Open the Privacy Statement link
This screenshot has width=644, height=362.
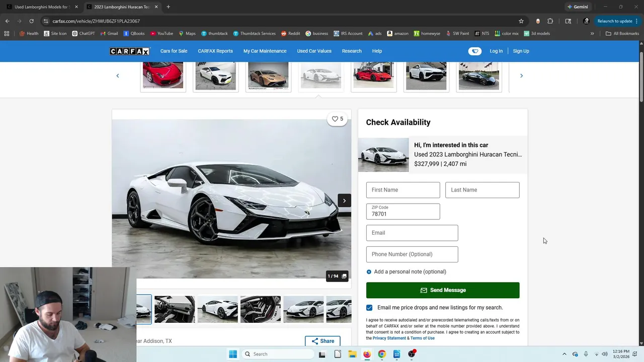pos(389,338)
